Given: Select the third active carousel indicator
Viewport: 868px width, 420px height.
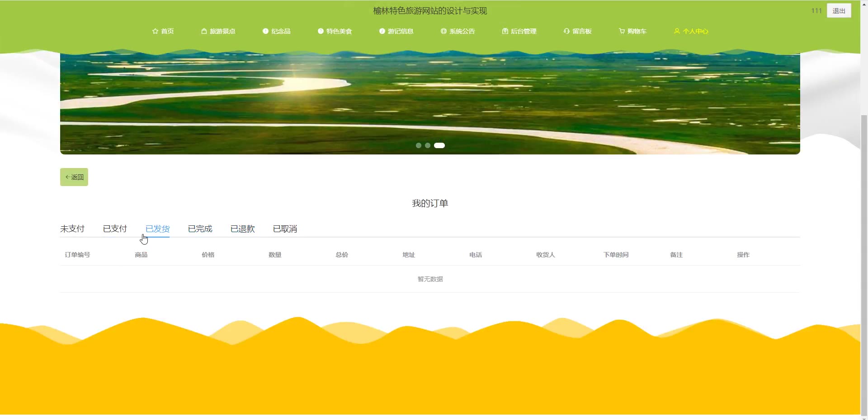Looking at the screenshot, I should coord(439,145).
